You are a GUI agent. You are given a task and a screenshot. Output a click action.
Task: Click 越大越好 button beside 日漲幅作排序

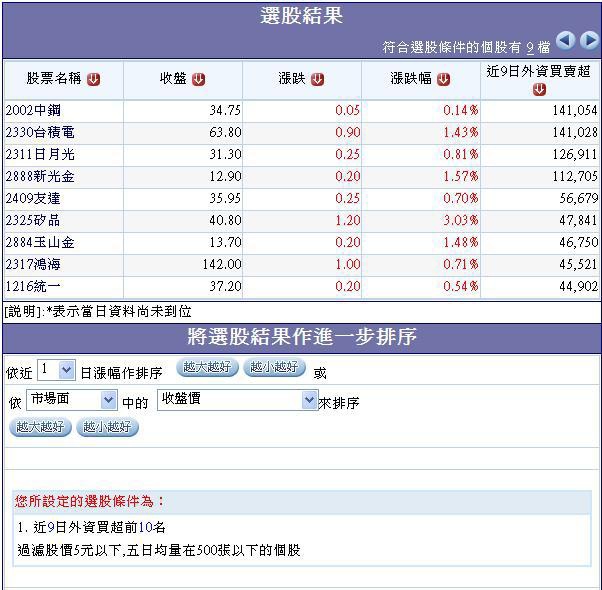point(207,367)
